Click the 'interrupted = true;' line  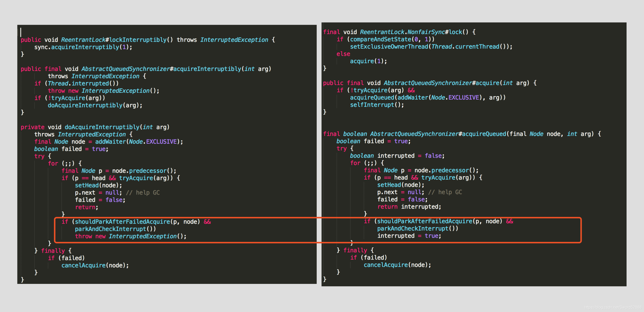[409, 236]
